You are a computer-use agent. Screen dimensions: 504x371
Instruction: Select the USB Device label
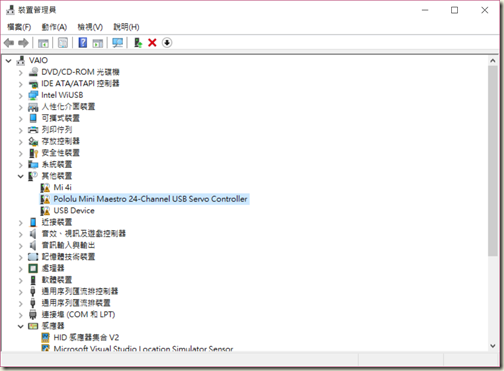74,211
